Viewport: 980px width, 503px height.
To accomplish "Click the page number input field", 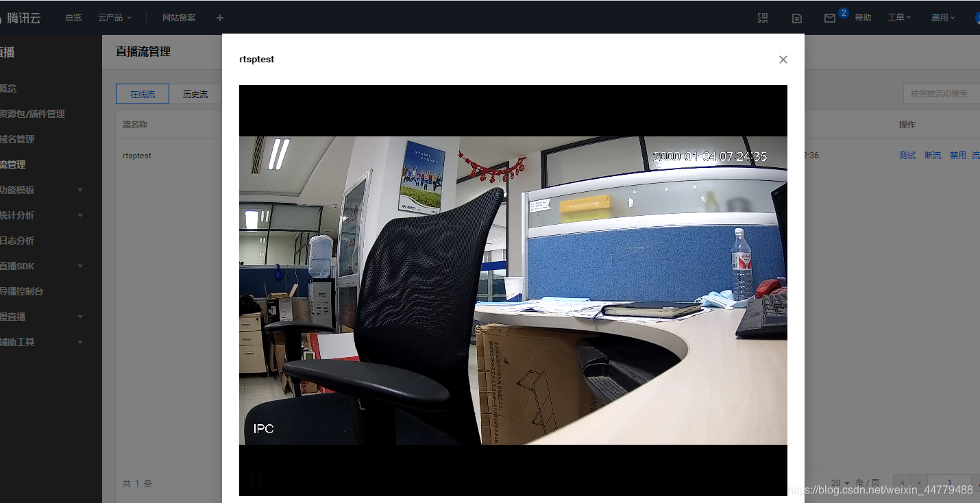I will [950, 483].
